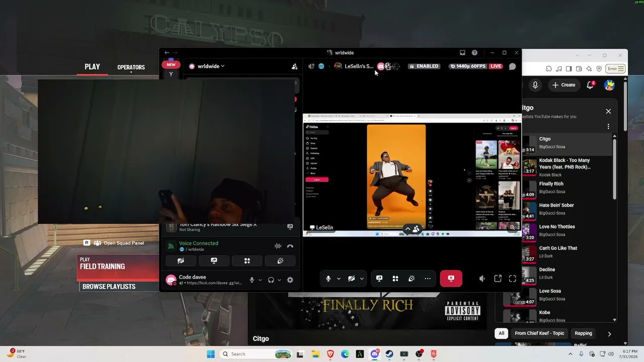Select From Chief Keef - Topic chip
This screenshot has height=362, width=644.
[x=539, y=333]
